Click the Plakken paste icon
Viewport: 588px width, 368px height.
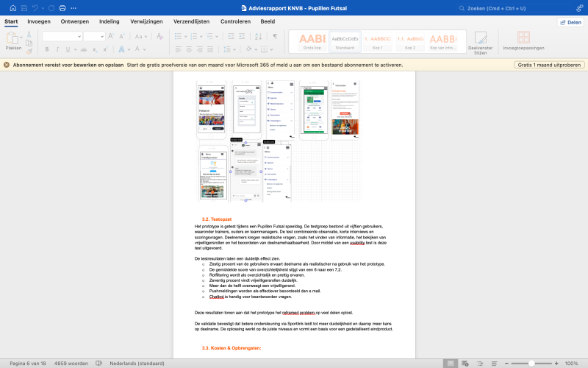[13, 38]
